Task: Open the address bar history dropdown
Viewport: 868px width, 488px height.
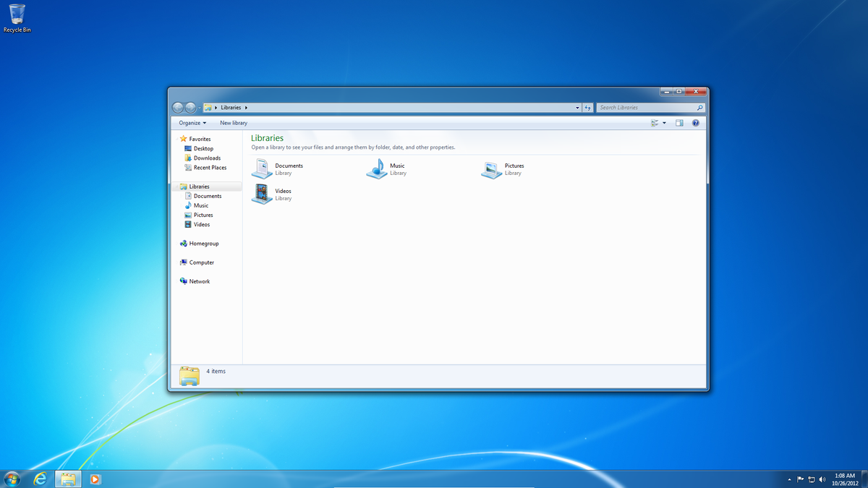Action: tap(576, 107)
